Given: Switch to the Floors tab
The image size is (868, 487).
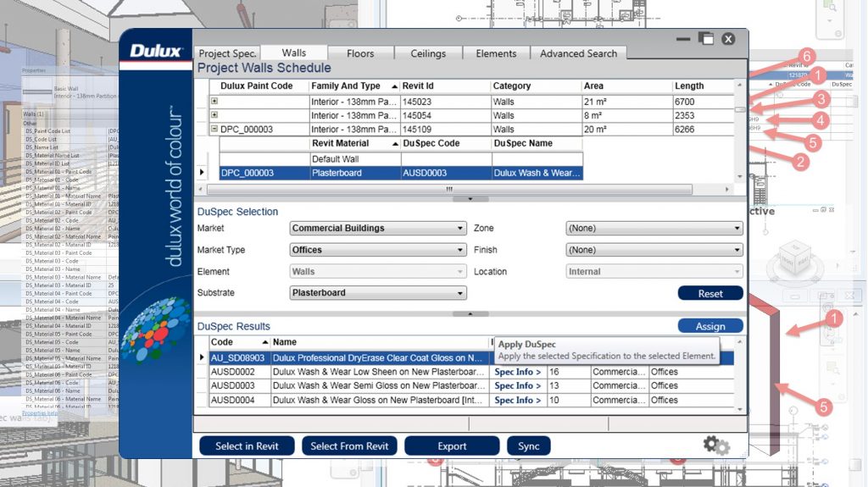Looking at the screenshot, I should click(360, 53).
